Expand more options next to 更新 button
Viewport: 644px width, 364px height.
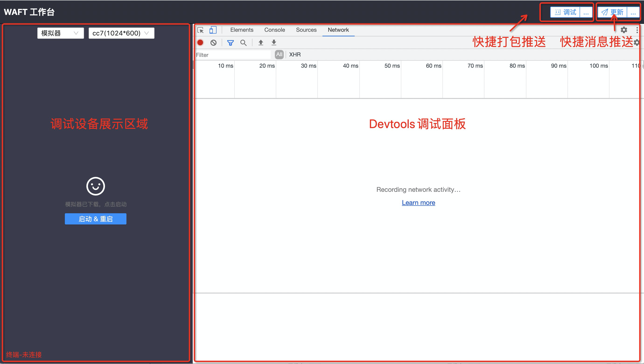tap(633, 12)
